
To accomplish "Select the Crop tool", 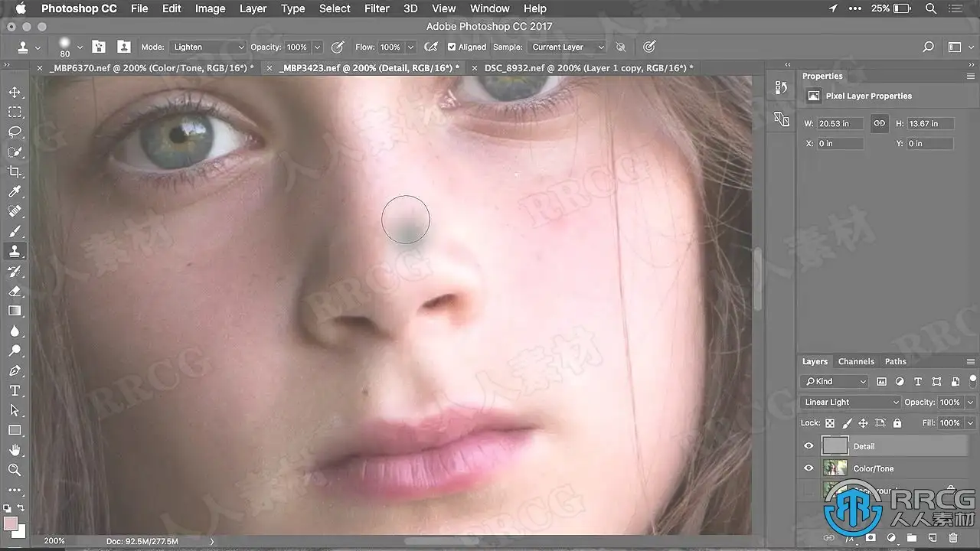I will click(x=15, y=172).
